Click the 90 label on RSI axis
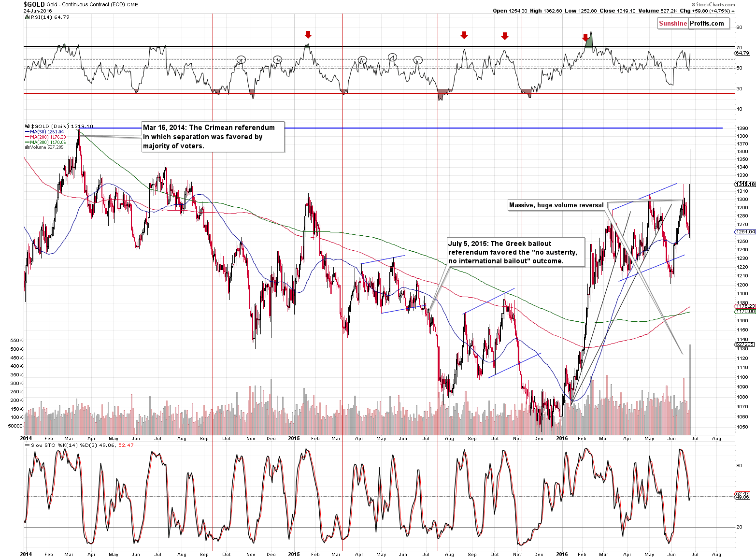 [739, 28]
